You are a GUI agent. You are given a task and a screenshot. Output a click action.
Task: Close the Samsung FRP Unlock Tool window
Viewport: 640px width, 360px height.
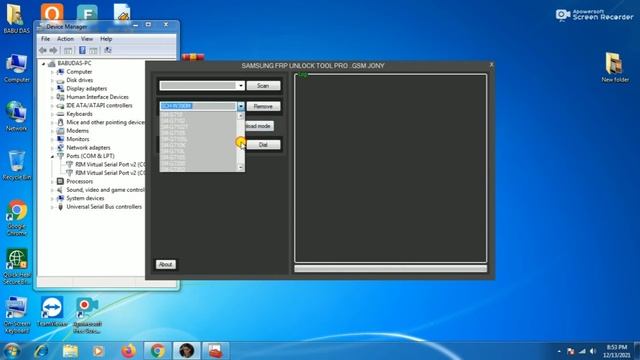click(491, 64)
